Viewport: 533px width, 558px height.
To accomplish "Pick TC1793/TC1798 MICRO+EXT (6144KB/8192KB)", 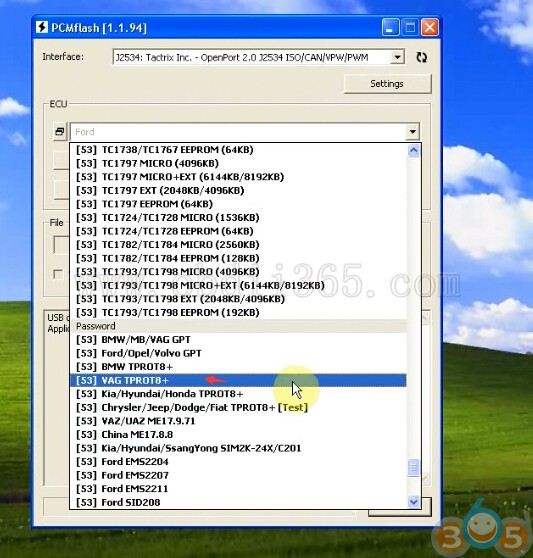I will [238, 285].
